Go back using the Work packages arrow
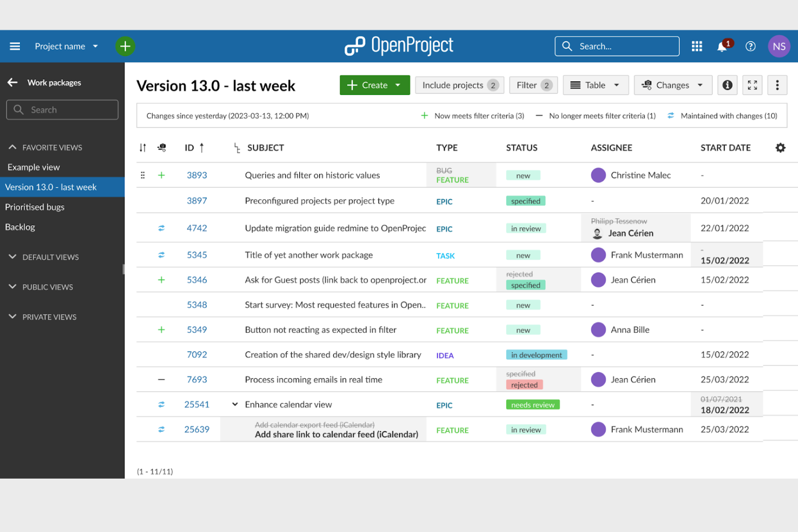The height and width of the screenshot is (532, 798). click(12, 82)
